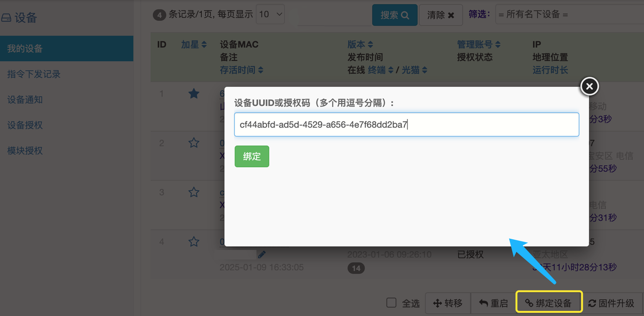The height and width of the screenshot is (316, 644).
Task: Sort by 加星 column
Action: click(194, 44)
